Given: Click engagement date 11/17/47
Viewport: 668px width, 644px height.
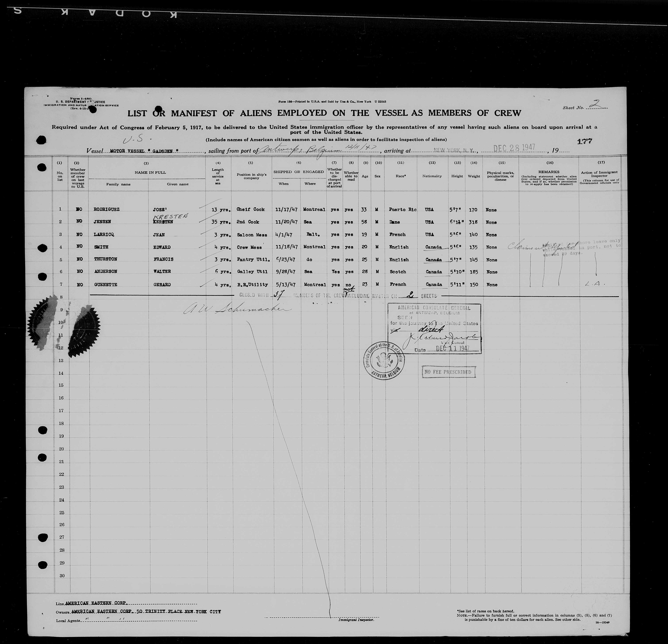Looking at the screenshot, I should pos(287,209).
